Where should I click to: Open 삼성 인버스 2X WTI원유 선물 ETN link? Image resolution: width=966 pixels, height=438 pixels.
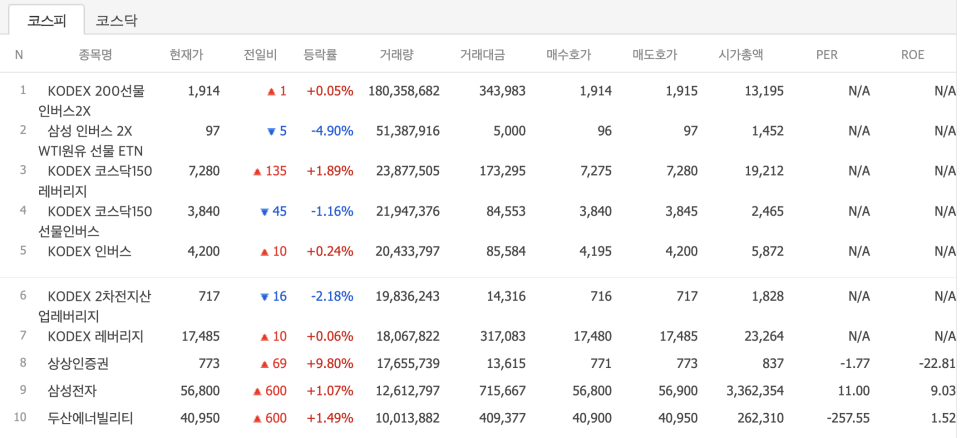pyautogui.click(x=90, y=140)
